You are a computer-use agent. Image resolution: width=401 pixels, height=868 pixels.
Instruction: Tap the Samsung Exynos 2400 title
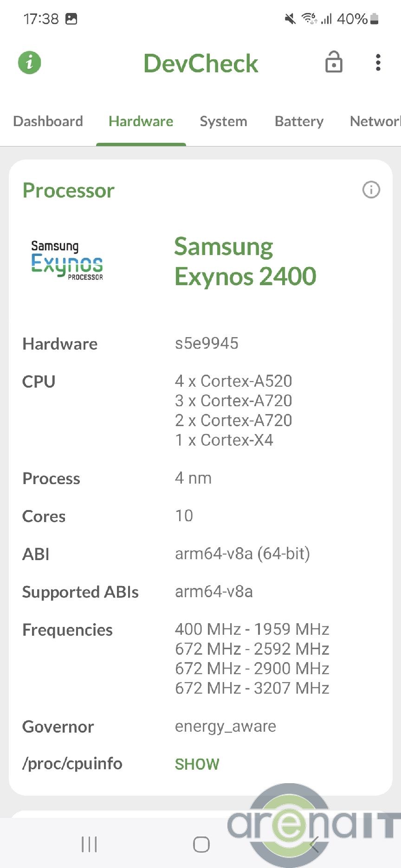click(x=245, y=262)
